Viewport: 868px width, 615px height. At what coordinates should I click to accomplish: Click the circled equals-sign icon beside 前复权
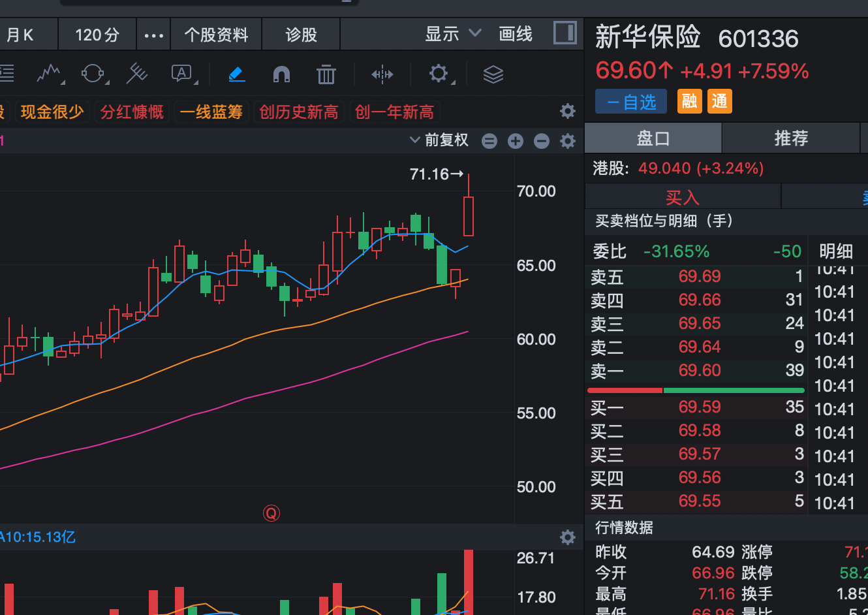point(489,141)
